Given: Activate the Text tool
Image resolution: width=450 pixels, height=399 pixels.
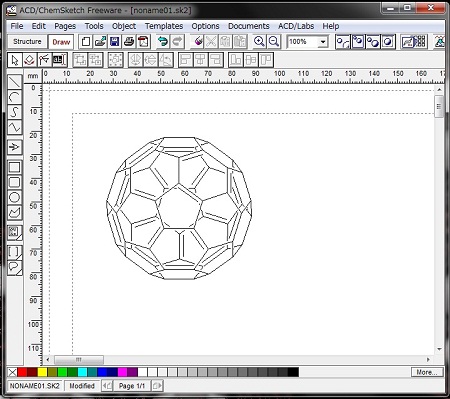Looking at the screenshot, I should point(59,60).
